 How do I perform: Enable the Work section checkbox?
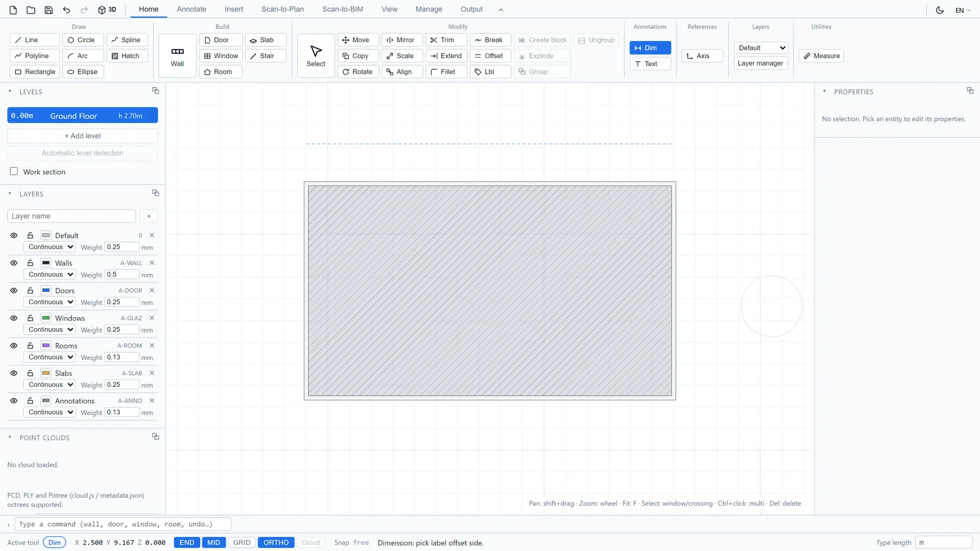click(x=13, y=171)
